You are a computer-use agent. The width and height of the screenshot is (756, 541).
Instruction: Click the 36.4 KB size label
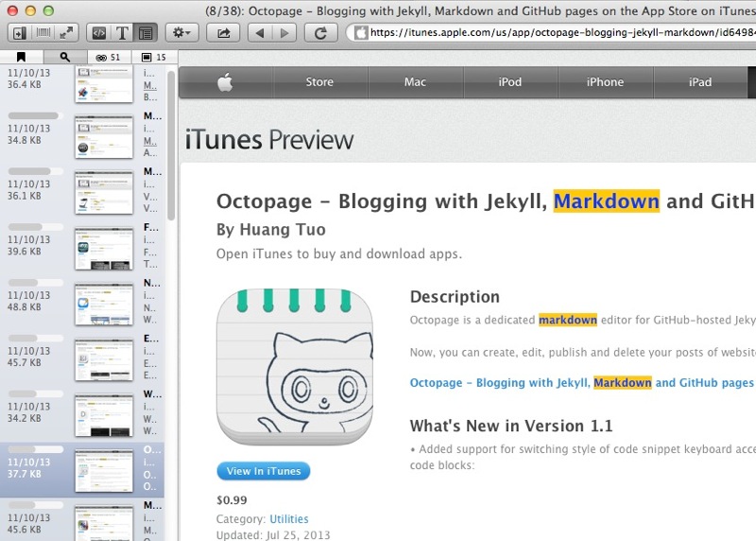tap(25, 84)
